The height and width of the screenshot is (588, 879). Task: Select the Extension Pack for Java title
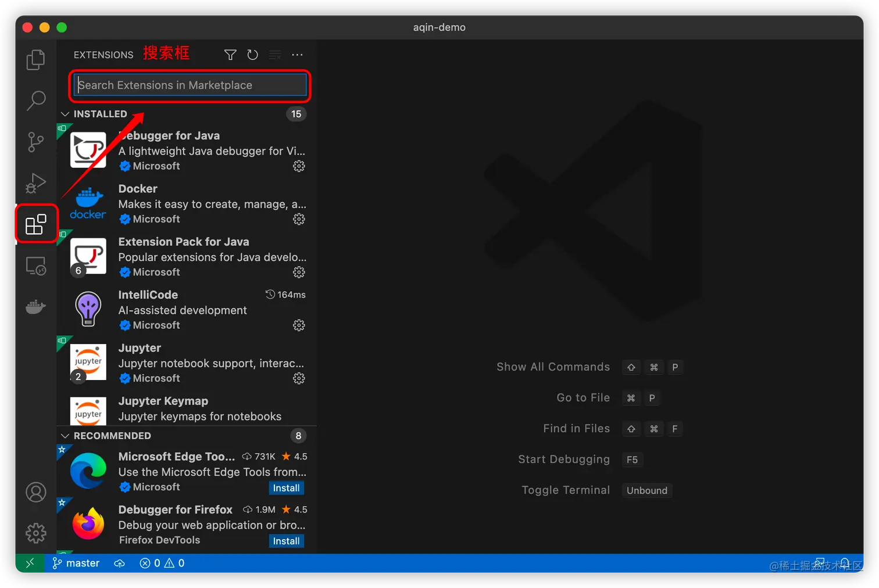tap(184, 242)
